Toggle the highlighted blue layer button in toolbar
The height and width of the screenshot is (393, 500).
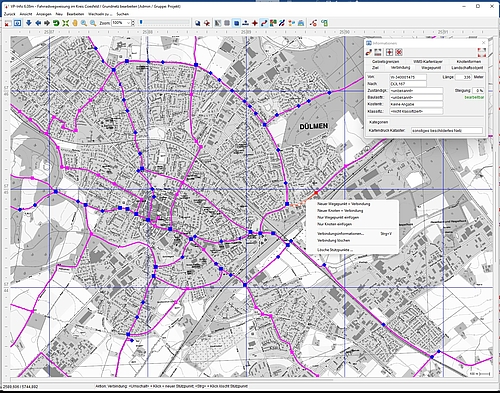236,23
